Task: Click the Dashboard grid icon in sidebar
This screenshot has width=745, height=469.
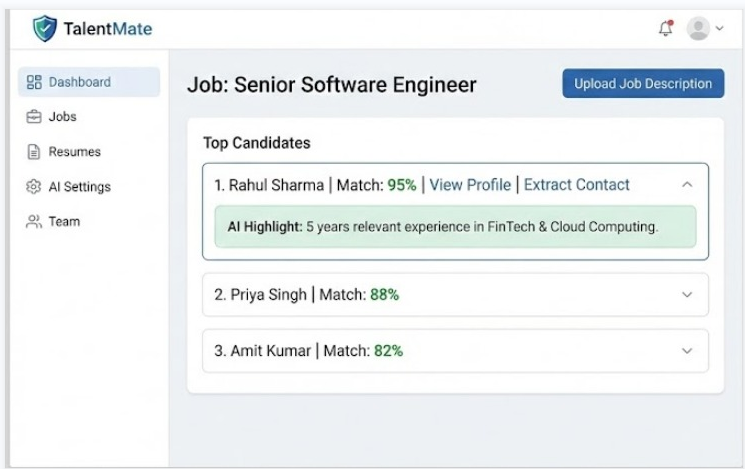Action: coord(33,82)
